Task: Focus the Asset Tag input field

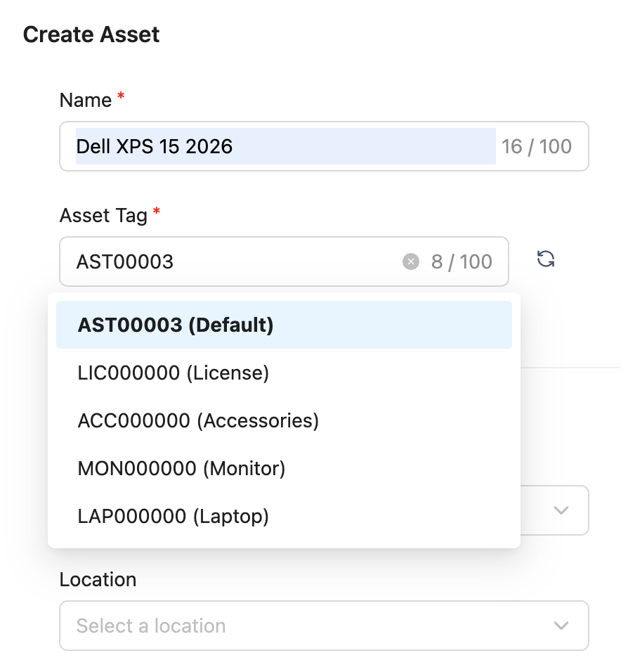Action: click(284, 261)
